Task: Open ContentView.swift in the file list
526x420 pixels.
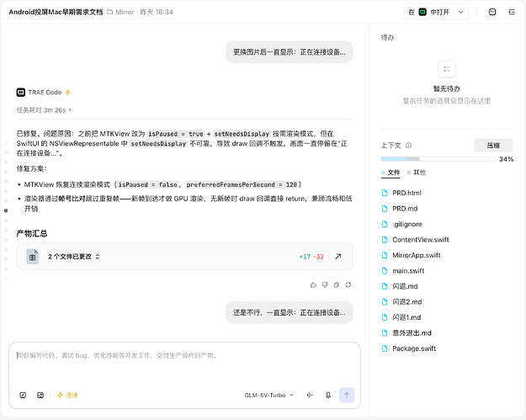Action: (420, 240)
